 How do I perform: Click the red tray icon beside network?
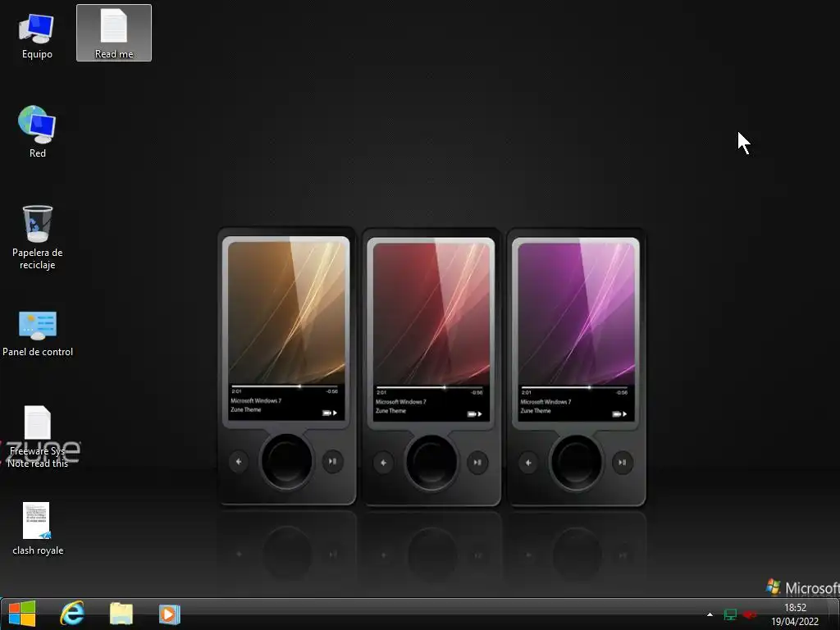coord(750,614)
